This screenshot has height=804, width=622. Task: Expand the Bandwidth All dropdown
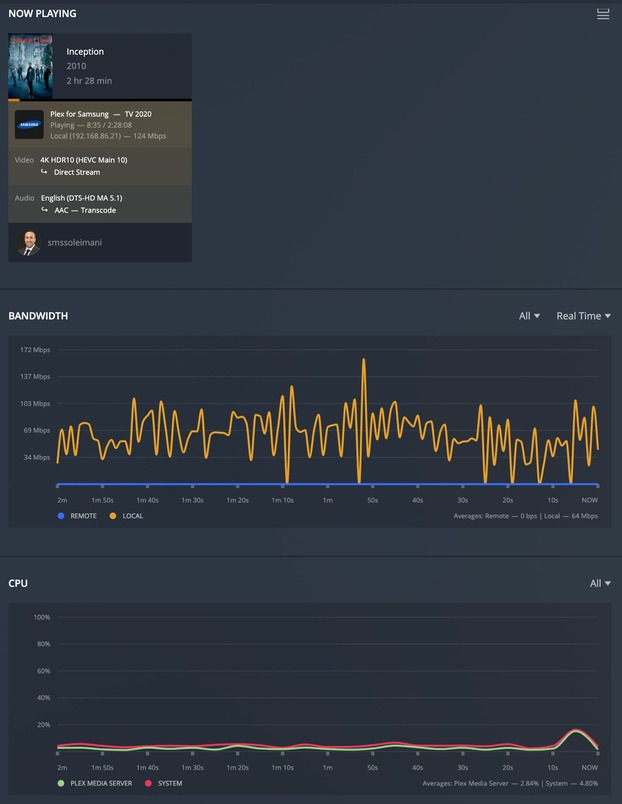point(529,316)
